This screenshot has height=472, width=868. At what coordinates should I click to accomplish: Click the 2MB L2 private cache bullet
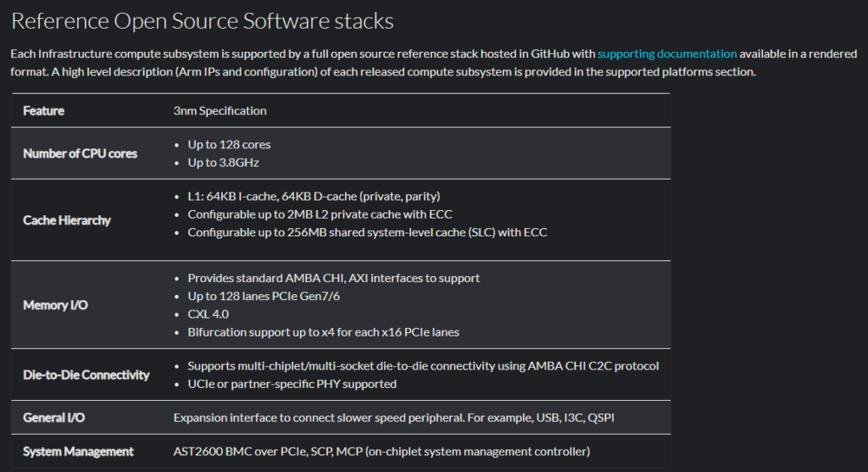(320, 214)
